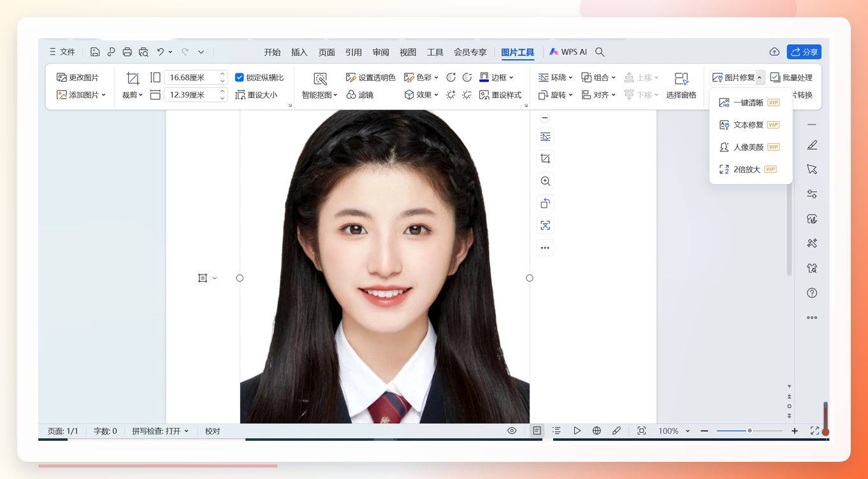
Task: Open smart cutout (智能抠图) tool
Action: click(320, 85)
